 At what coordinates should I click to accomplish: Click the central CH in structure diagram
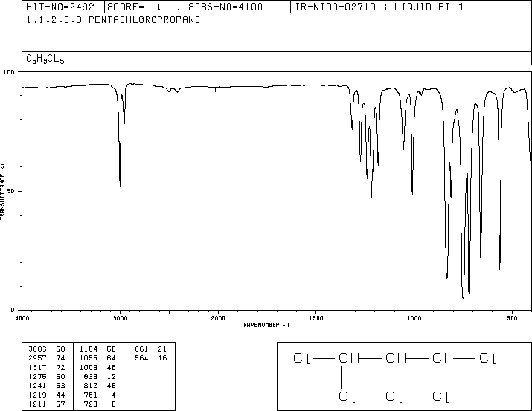(396, 358)
